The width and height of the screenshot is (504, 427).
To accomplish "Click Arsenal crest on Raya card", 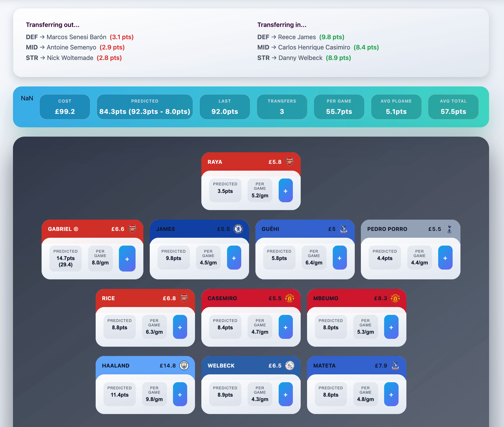I will coord(290,162).
